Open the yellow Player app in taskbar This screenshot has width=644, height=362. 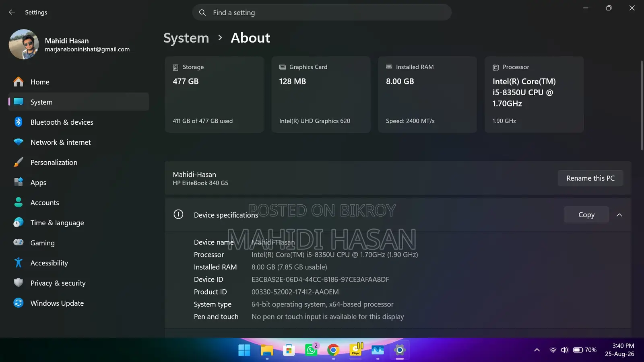pyautogui.click(x=356, y=350)
